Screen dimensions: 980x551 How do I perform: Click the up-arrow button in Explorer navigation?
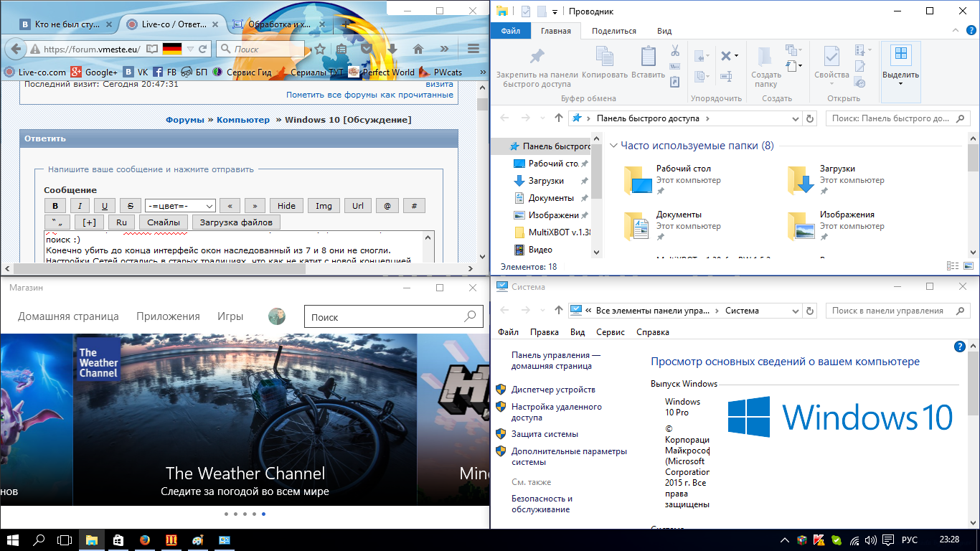[559, 118]
